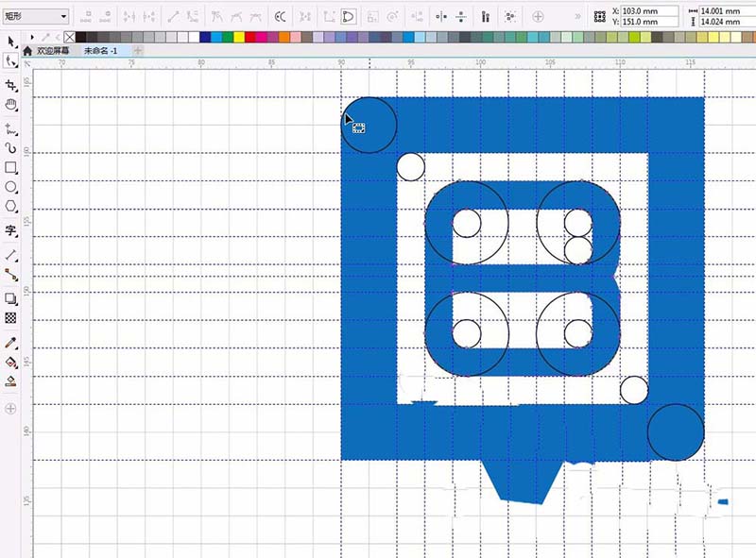756x558 pixels.
Task: Click the home icon on welcome tab
Action: [x=27, y=51]
